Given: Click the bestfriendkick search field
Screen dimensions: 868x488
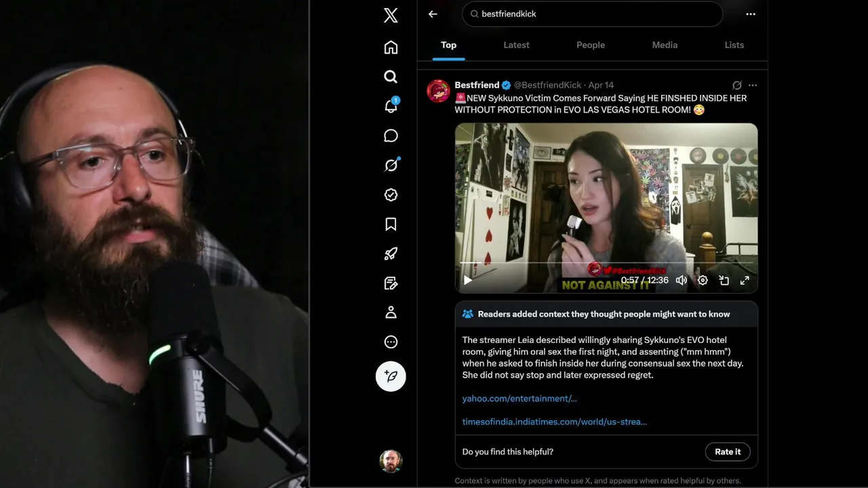Looking at the screenshot, I should (592, 14).
